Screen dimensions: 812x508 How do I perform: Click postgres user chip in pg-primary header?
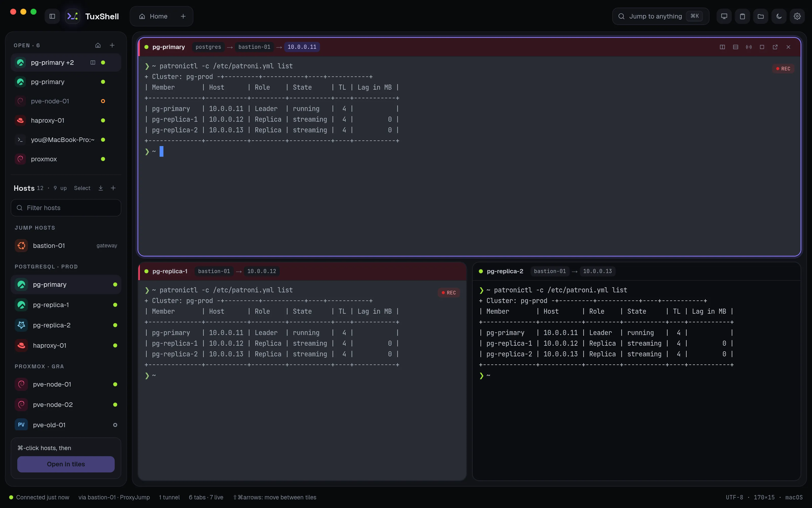pyautogui.click(x=208, y=47)
